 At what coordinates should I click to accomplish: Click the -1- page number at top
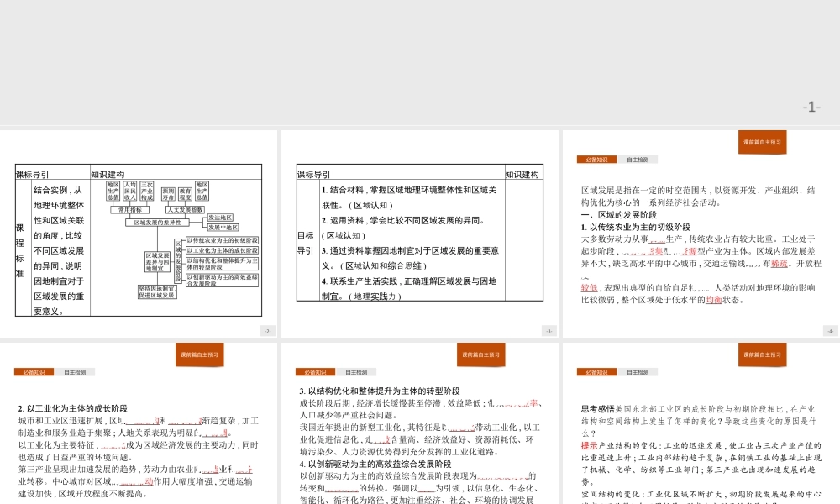811,107
